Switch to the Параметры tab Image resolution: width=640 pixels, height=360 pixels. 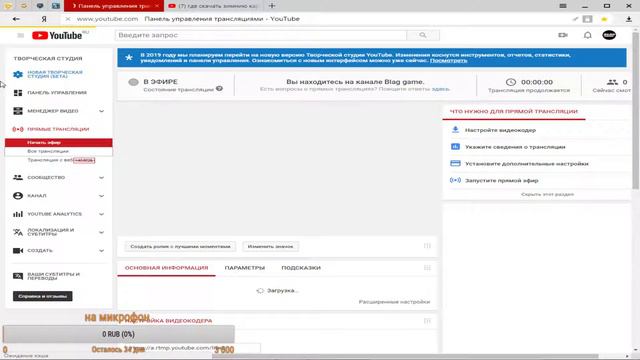pos(244,268)
